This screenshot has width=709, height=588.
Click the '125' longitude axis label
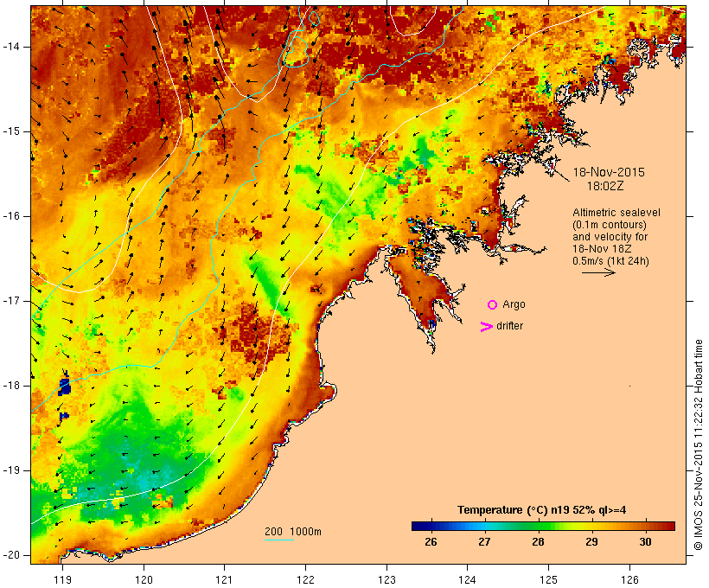coord(549,579)
